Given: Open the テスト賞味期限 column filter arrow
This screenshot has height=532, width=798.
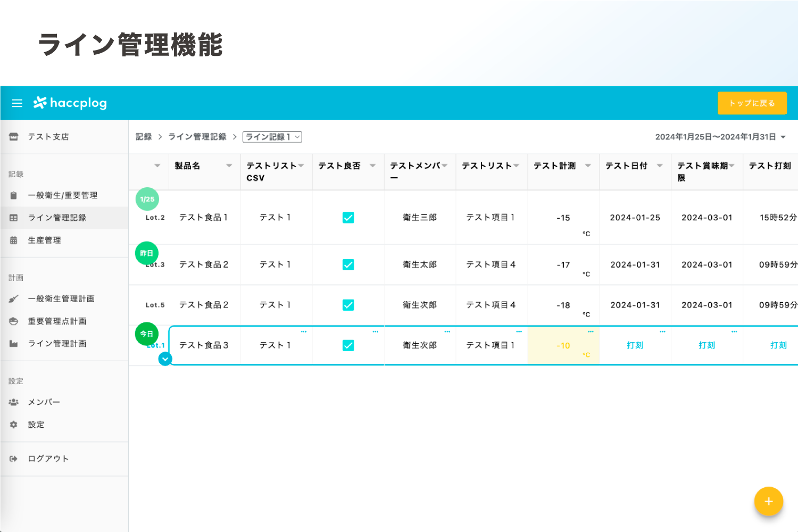Looking at the screenshot, I should [731, 165].
